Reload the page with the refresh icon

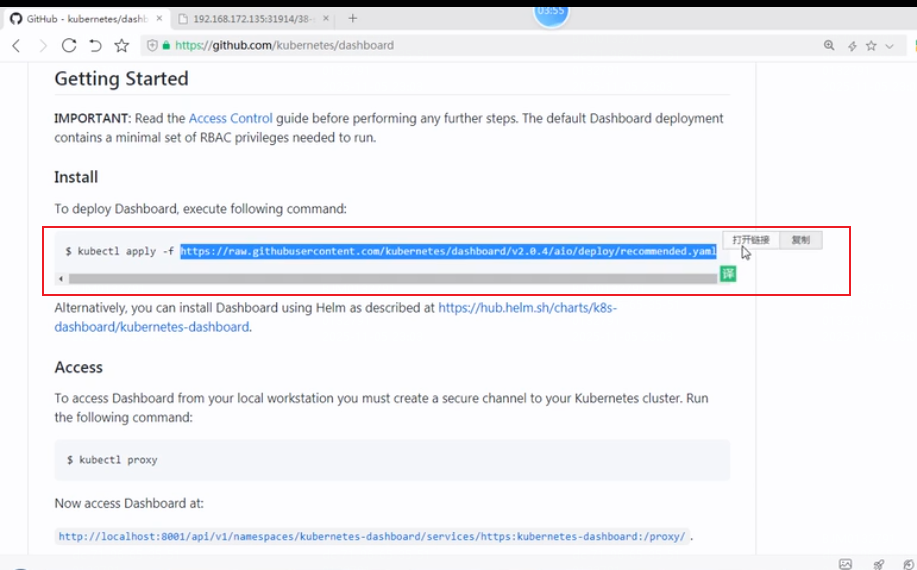[69, 45]
